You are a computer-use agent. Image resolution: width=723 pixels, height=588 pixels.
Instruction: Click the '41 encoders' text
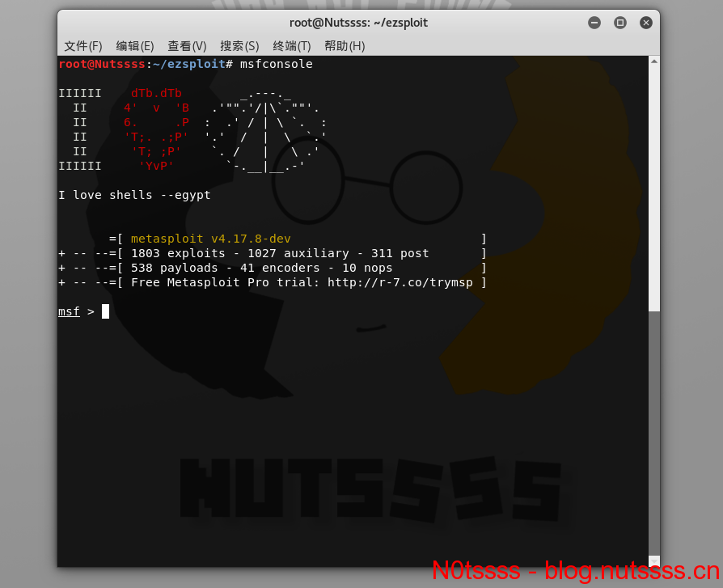click(280, 268)
